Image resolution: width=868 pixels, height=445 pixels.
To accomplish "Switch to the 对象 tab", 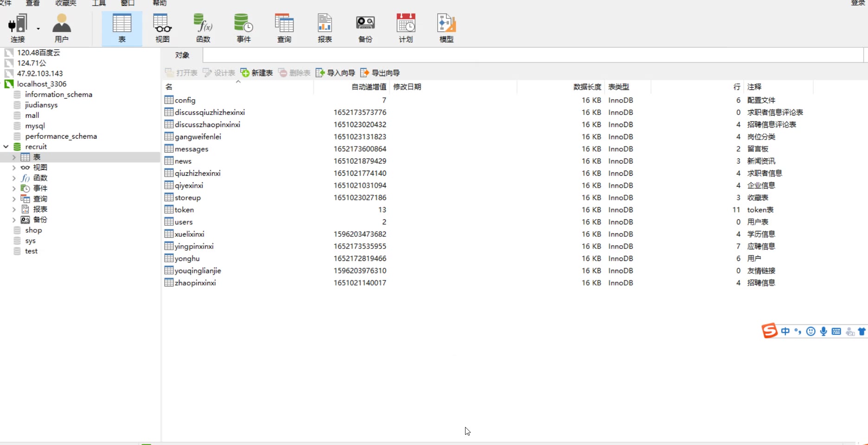I will pos(182,55).
